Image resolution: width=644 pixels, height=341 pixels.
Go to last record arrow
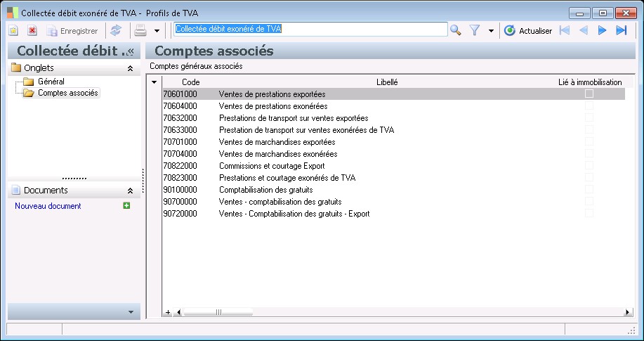point(622,30)
